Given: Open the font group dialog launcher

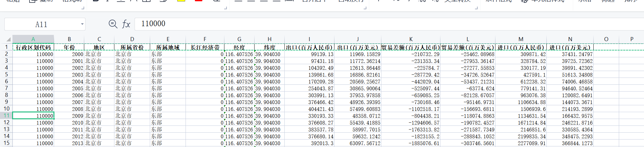Looking at the screenshot, I should coord(225,8).
